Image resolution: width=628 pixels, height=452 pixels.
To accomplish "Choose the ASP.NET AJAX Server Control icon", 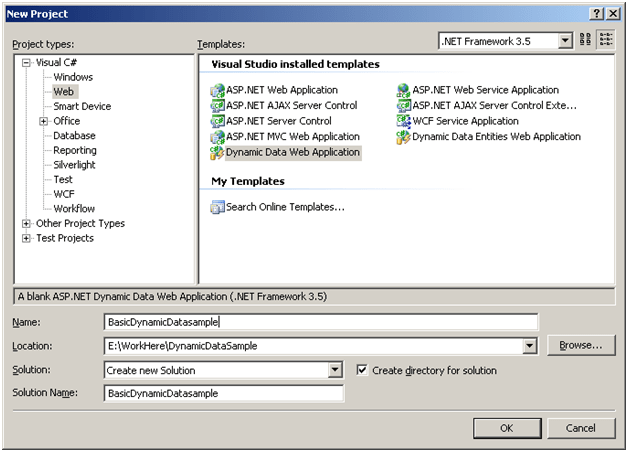I will [x=217, y=106].
